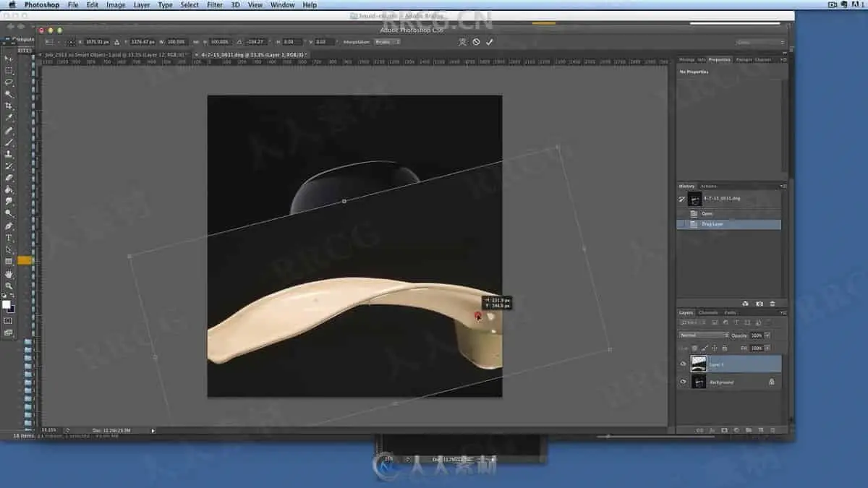
Task: Select the Paint Bucket tool
Action: point(9,189)
